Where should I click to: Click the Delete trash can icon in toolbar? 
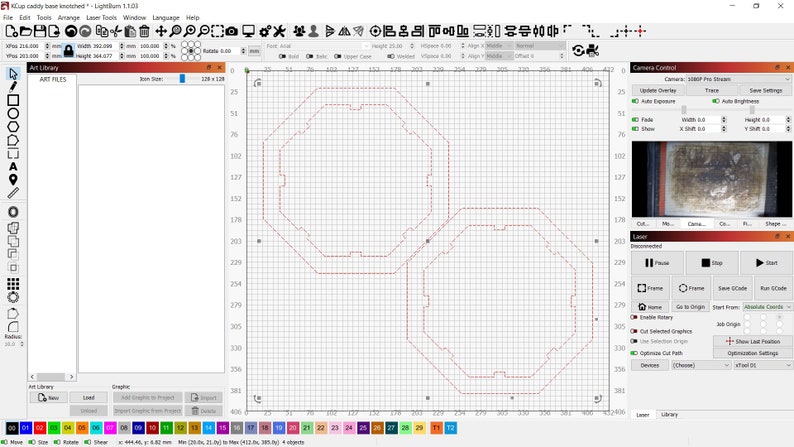click(144, 31)
